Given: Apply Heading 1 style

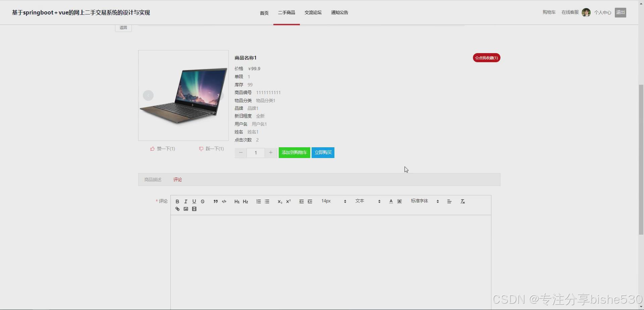Looking at the screenshot, I should (237, 201).
